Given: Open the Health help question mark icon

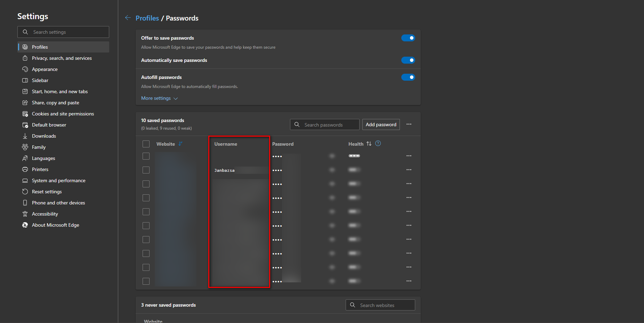Looking at the screenshot, I should click(x=378, y=143).
